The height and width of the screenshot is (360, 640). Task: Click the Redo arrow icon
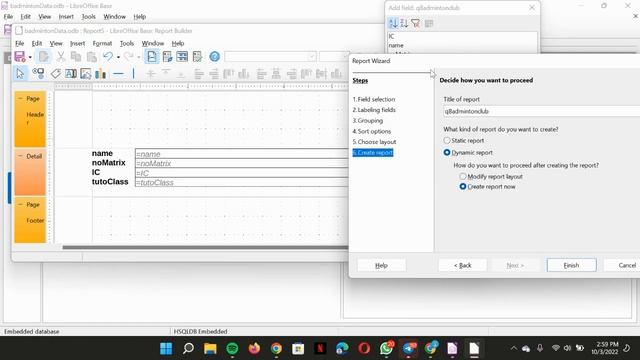pos(129,56)
